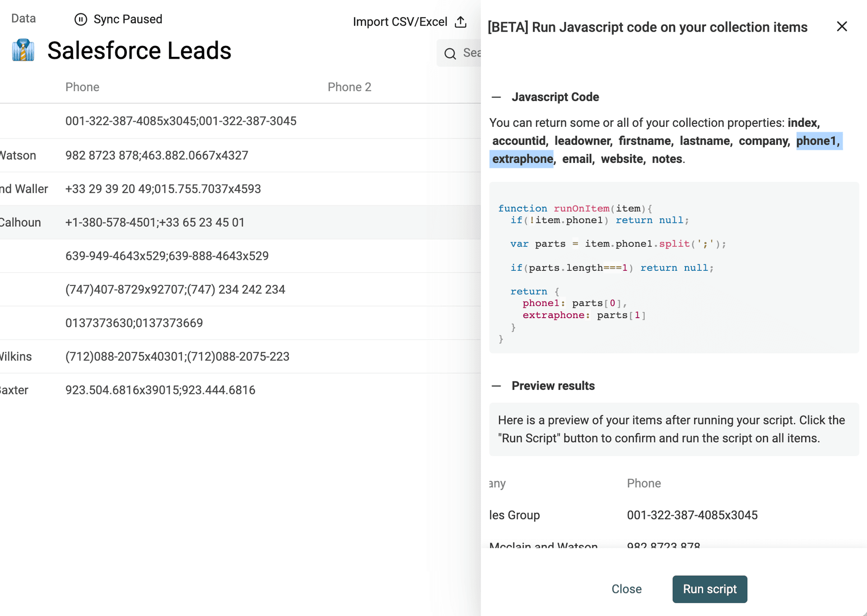
Task: Click the Baxter row phone cell
Action: pyautogui.click(x=160, y=390)
